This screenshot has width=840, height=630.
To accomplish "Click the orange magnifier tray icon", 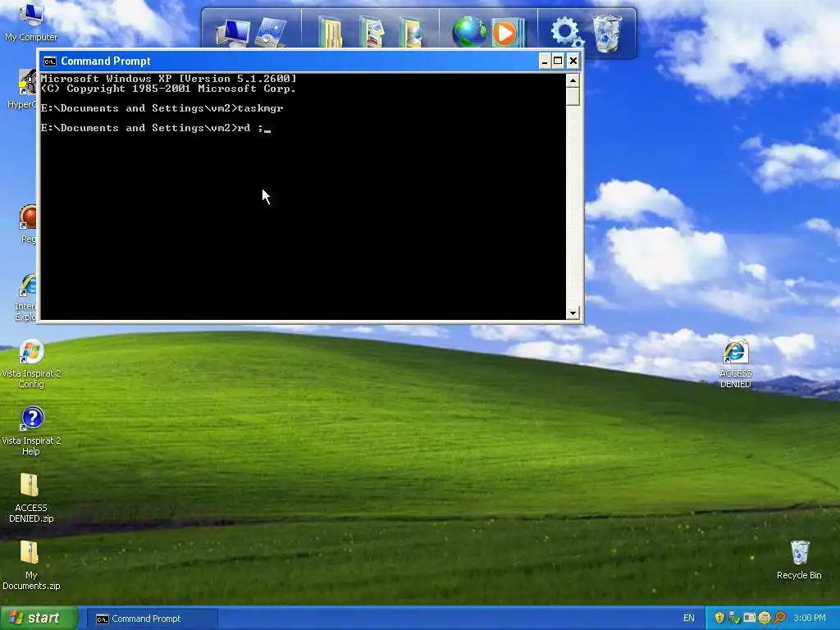I will [x=779, y=618].
